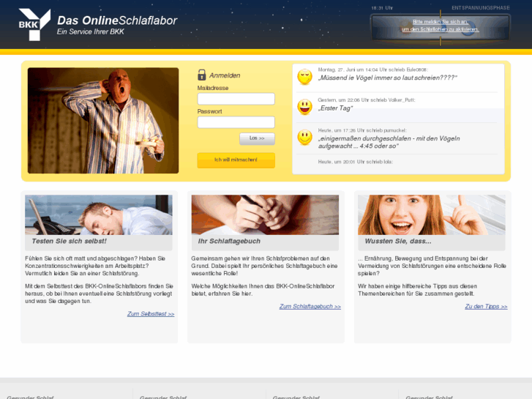Click the man sleeping at desk image
This screenshot has width=532, height=399.
[99, 215]
